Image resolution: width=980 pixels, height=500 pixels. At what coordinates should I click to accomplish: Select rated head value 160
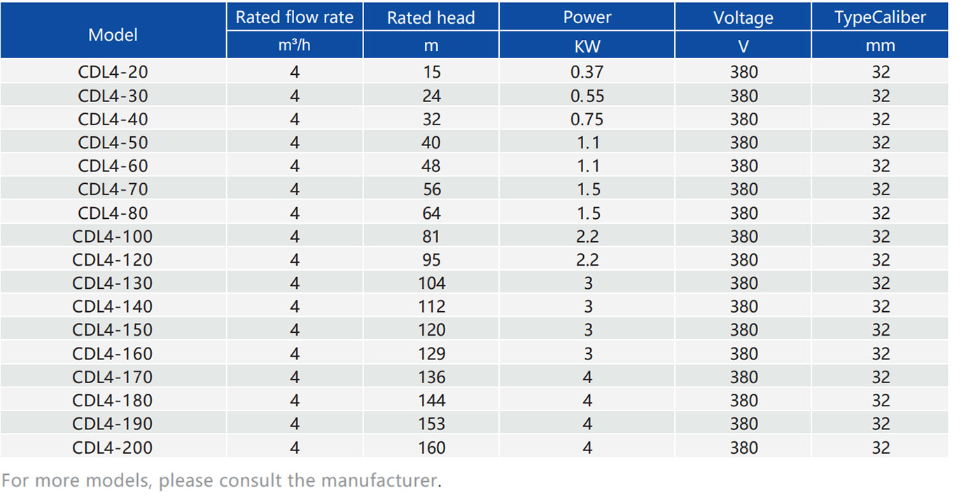[x=431, y=448]
